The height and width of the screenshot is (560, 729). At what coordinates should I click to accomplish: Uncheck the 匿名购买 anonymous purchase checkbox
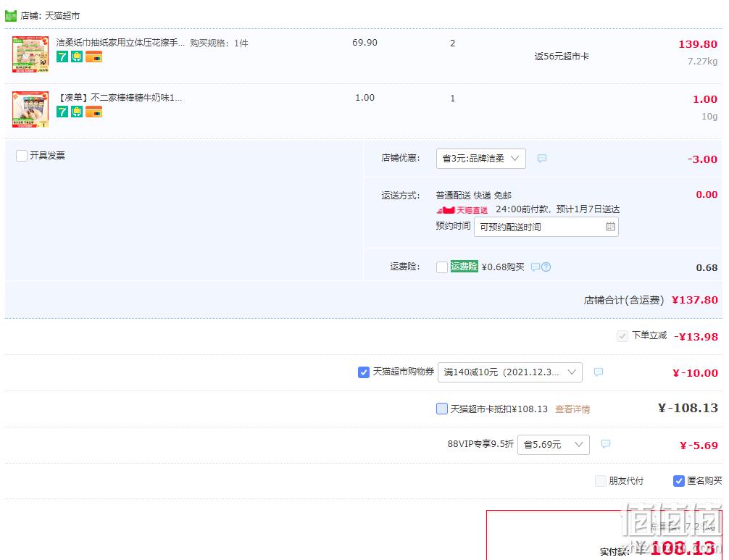click(679, 480)
